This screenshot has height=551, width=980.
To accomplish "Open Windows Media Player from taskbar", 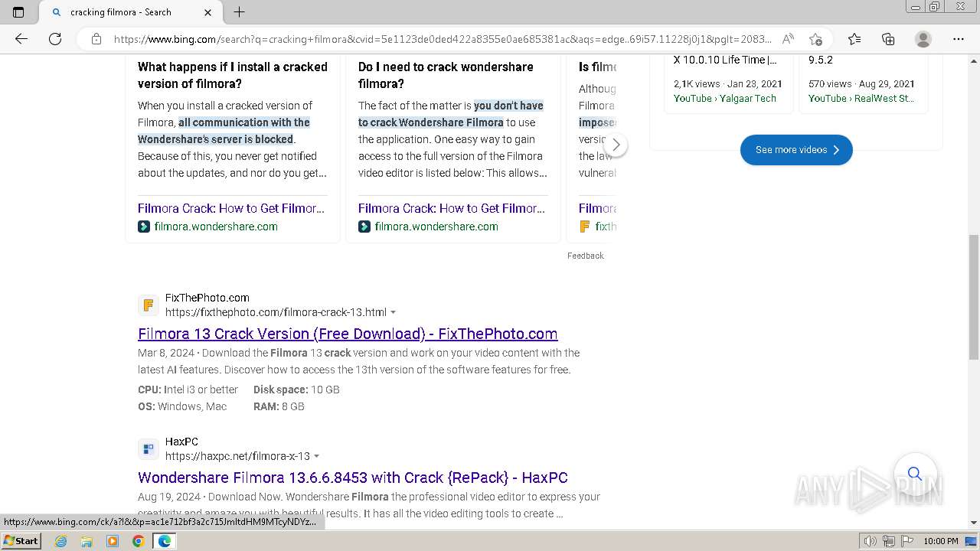I will (x=113, y=541).
